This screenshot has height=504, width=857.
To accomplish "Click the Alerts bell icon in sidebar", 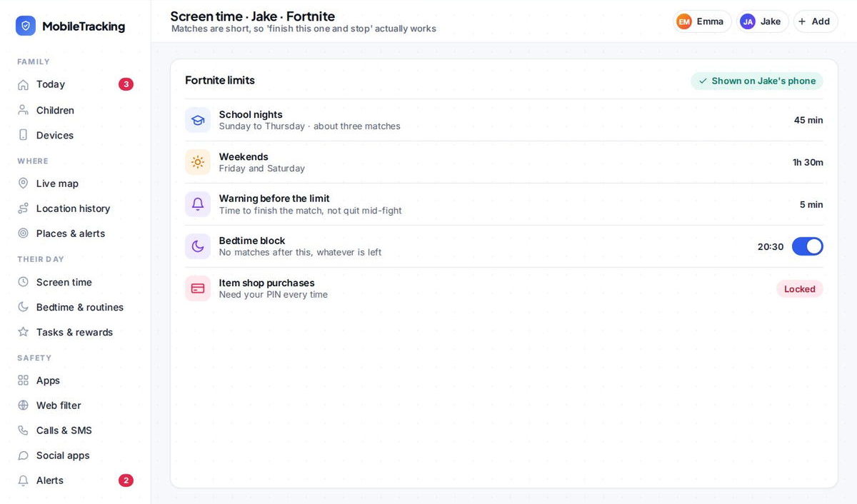I will 23,480.
